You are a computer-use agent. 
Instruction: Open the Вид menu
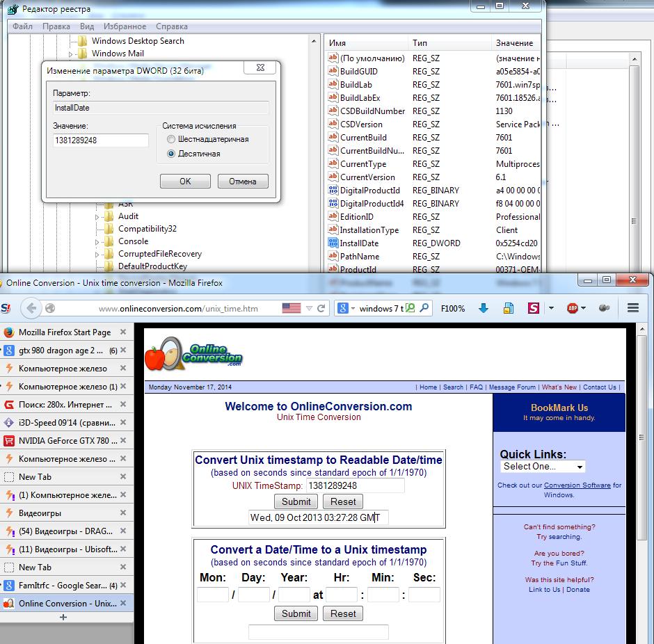pos(87,26)
